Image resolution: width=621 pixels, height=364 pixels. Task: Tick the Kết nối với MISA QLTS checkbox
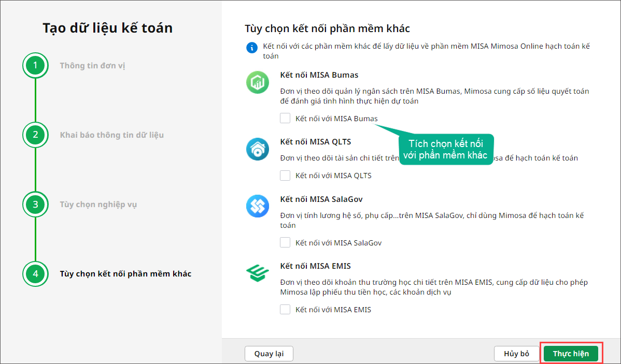[285, 176]
